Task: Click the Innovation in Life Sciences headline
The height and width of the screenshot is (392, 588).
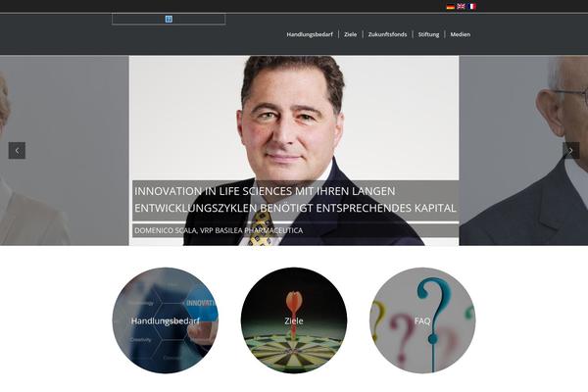Action: coord(296,200)
